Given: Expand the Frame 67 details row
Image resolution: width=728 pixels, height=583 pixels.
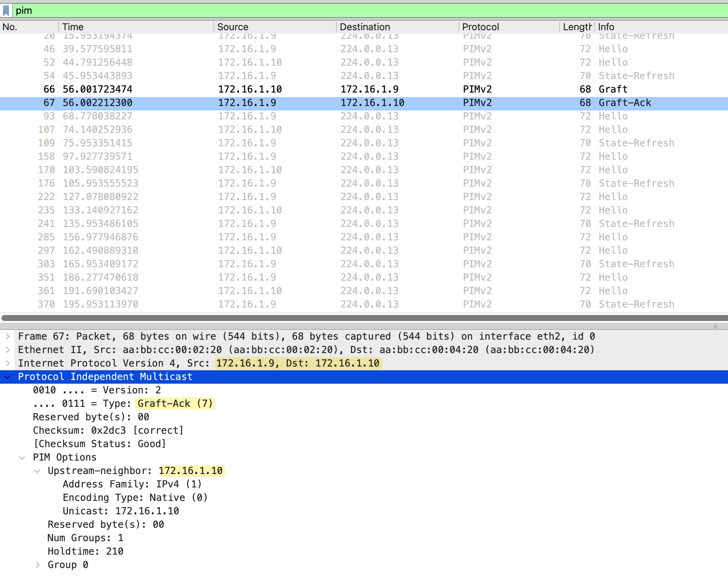Looking at the screenshot, I should pyautogui.click(x=7, y=336).
